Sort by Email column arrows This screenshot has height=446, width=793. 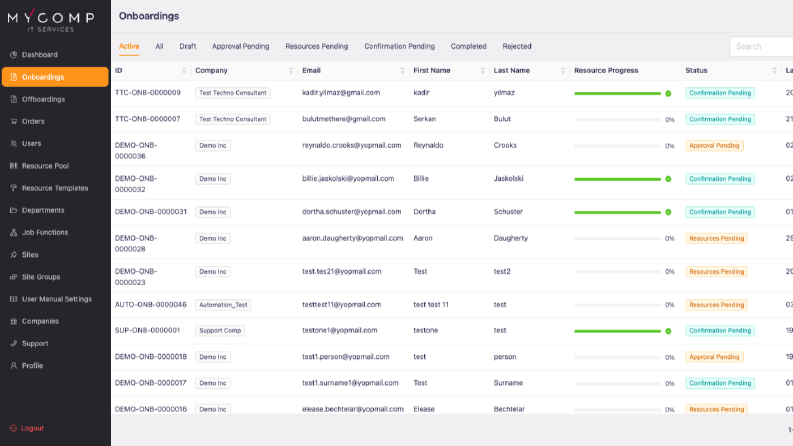(403, 70)
